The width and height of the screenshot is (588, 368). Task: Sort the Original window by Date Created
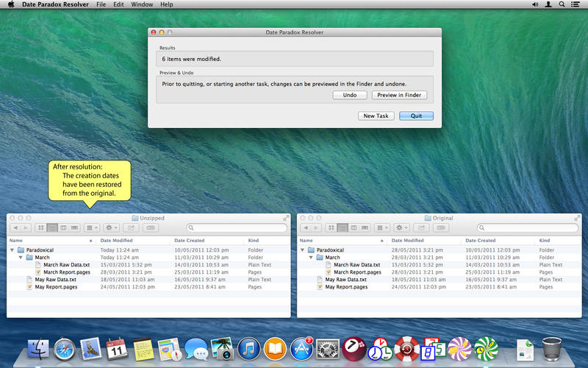pyautogui.click(x=498, y=241)
